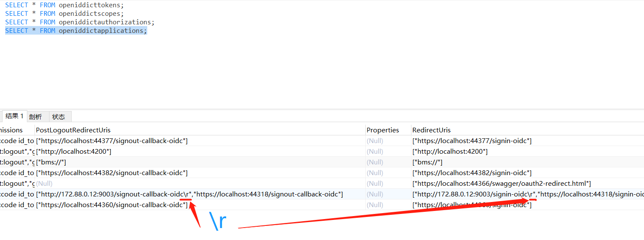Select PostLogoutRedirectUris cell bms://
This screenshot has width=644, height=240.
pyautogui.click(x=200, y=162)
